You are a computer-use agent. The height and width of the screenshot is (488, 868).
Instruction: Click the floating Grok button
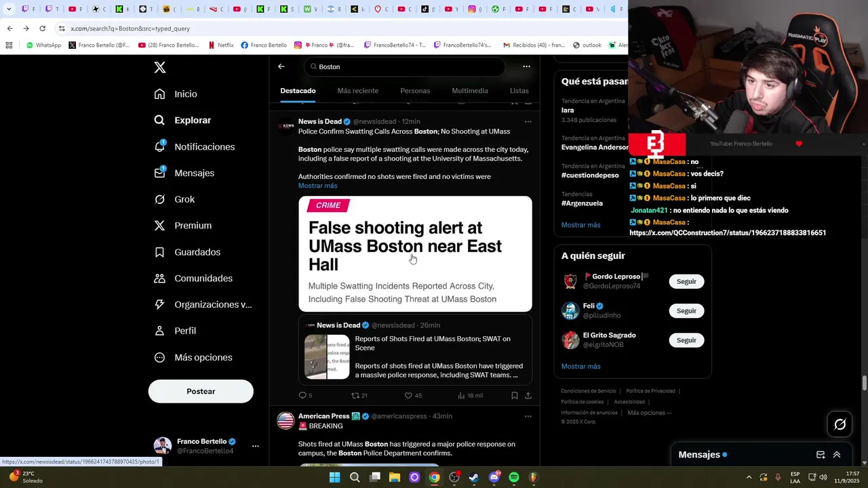[x=840, y=424]
